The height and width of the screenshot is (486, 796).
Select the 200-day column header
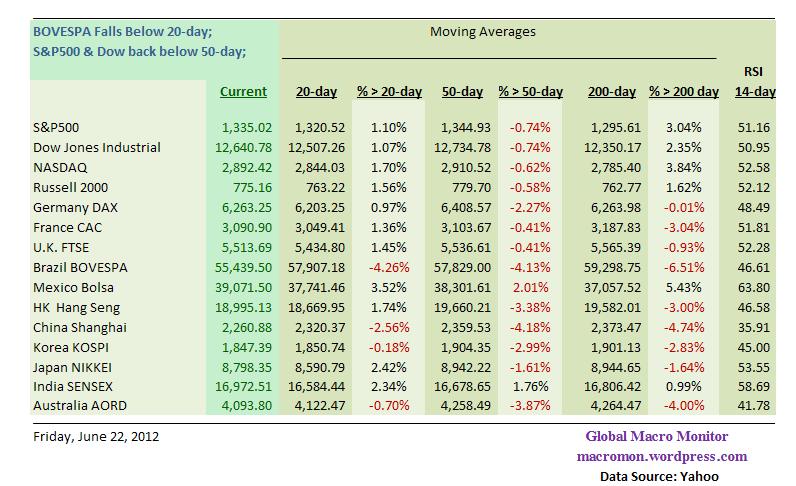click(x=612, y=92)
